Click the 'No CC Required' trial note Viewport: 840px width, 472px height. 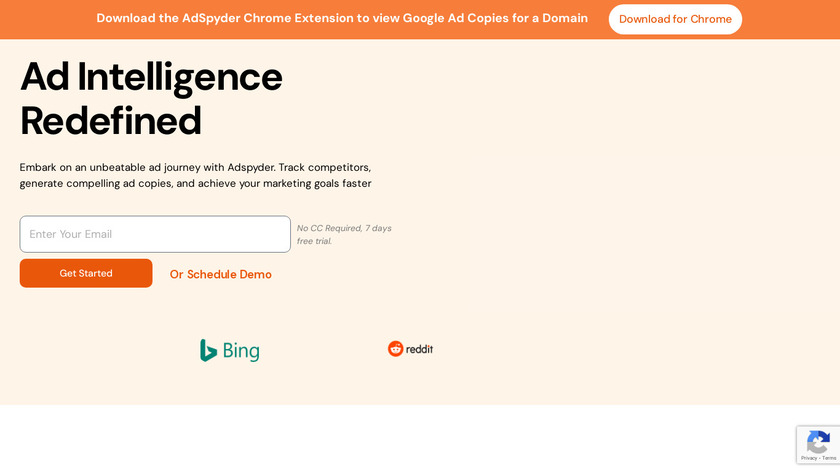click(x=344, y=228)
